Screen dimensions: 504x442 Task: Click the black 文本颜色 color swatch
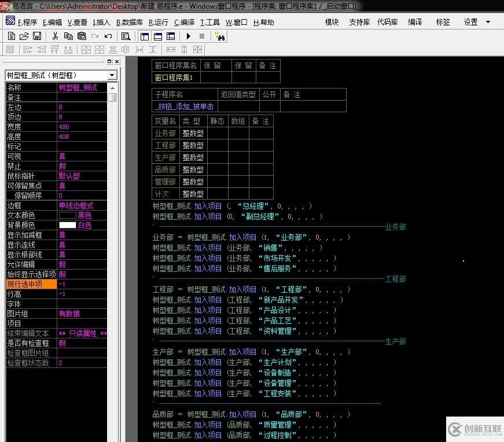coord(67,215)
